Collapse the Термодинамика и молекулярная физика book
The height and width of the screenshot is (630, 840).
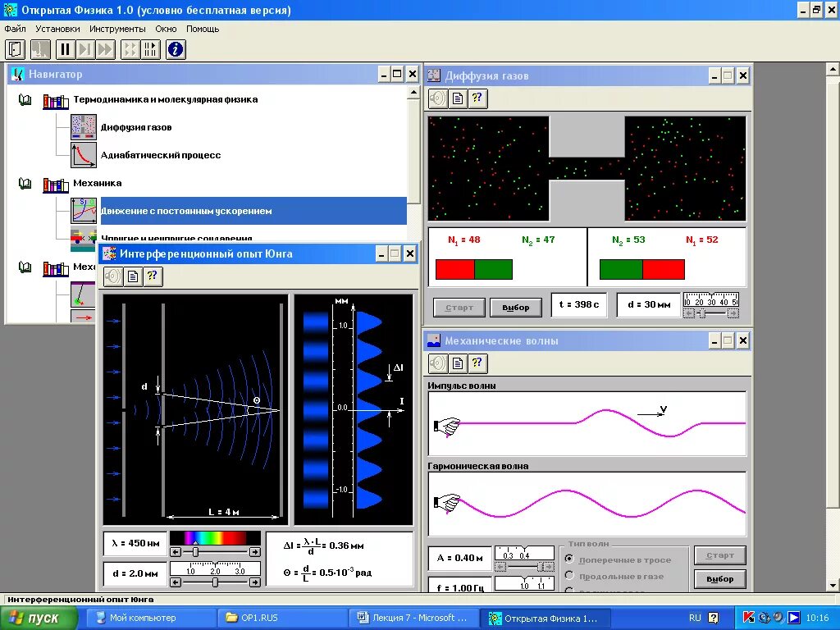pos(25,99)
